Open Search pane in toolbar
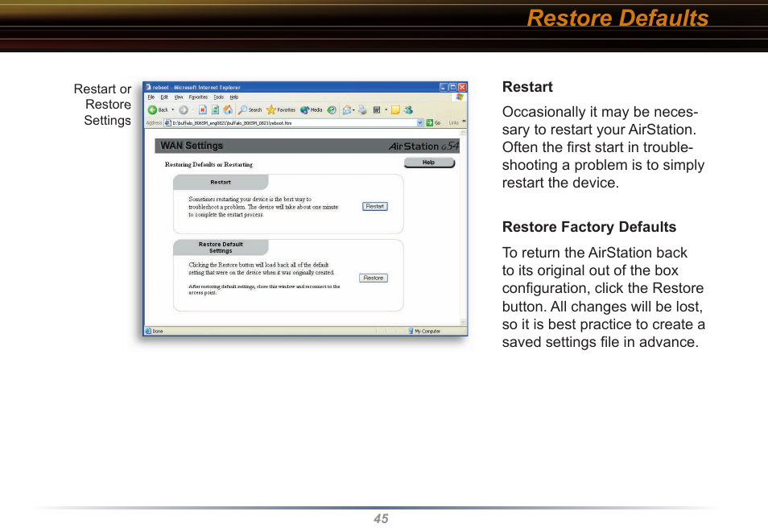Viewport: 768px width, 532px height. [x=250, y=109]
